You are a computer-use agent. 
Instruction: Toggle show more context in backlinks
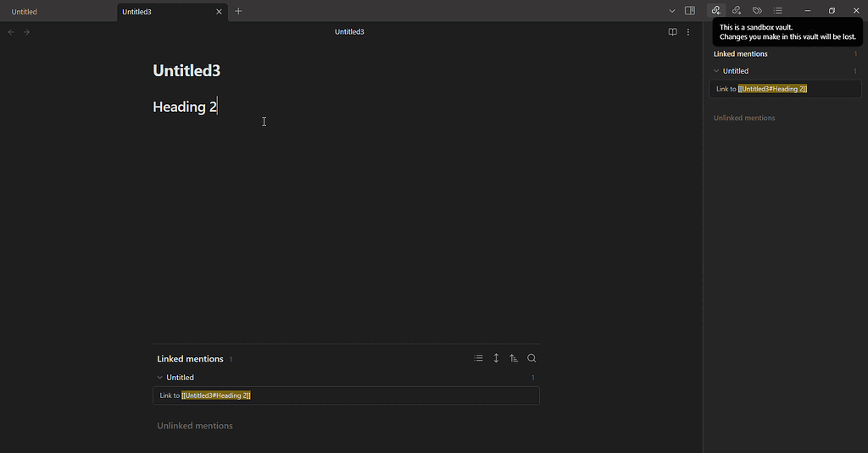coord(496,358)
